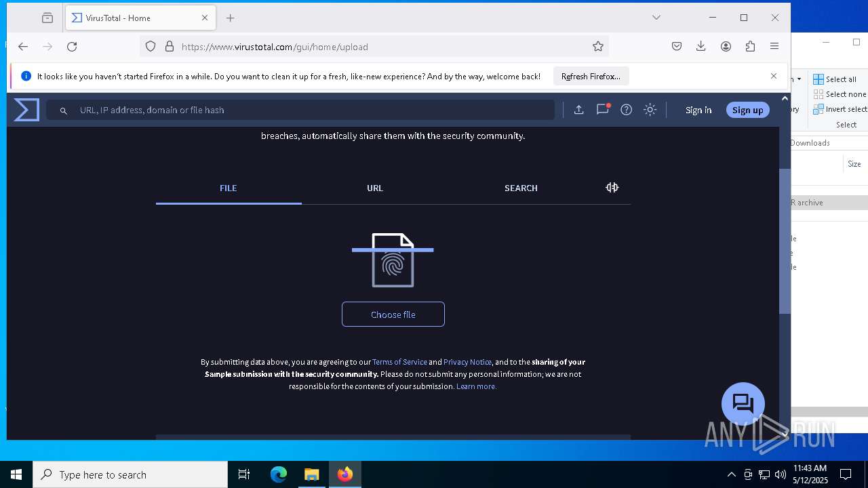This screenshot has height=488, width=868.
Task: Close the VirusTotal - Home tab
Action: (x=205, y=18)
